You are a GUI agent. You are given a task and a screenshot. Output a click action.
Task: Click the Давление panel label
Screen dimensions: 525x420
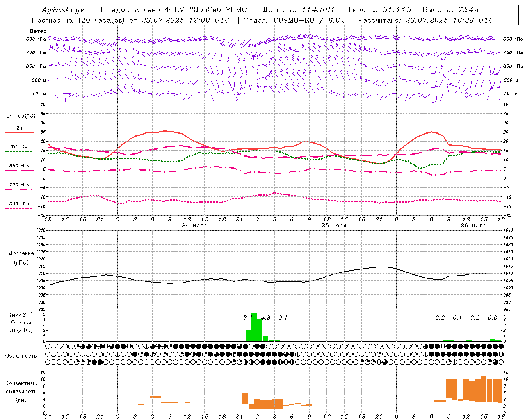point(21,253)
